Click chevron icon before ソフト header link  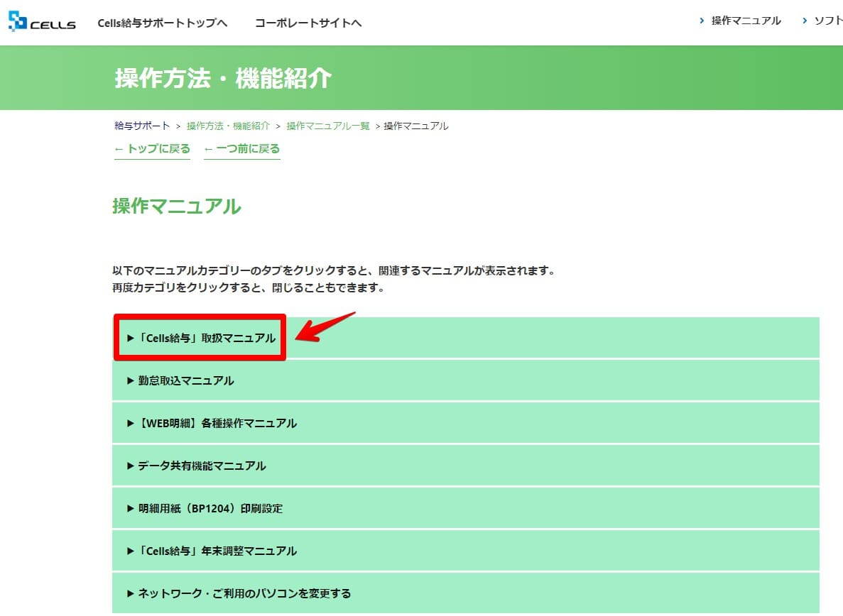click(805, 21)
